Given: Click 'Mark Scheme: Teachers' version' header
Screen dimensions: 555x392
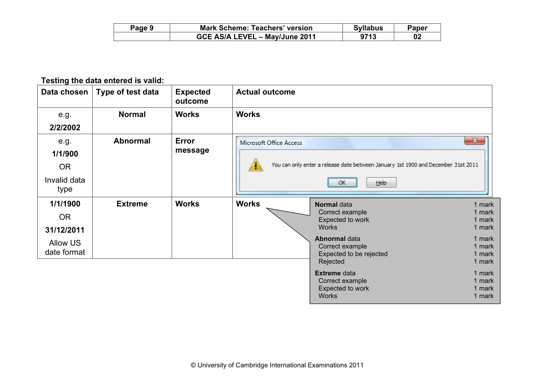Looking at the screenshot, I should (256, 28).
